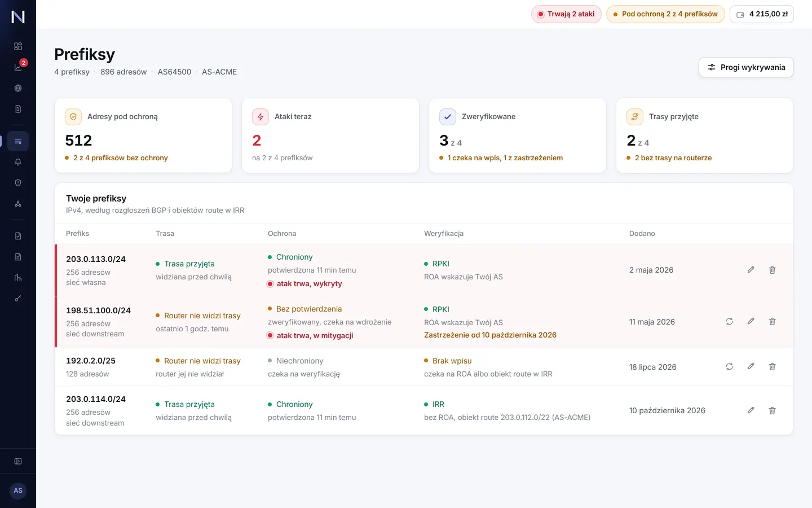Image resolution: width=812 pixels, height=508 pixels.
Task: Delete prefix 203.0.114.0/24
Action: [772, 410]
